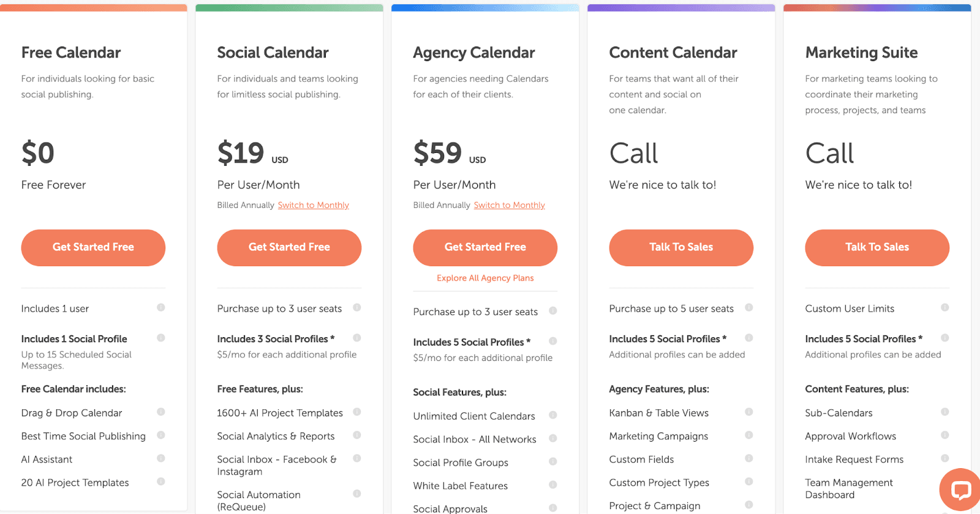
Task: Click Get Started Free for Agency Calendar
Action: pyautogui.click(x=485, y=247)
